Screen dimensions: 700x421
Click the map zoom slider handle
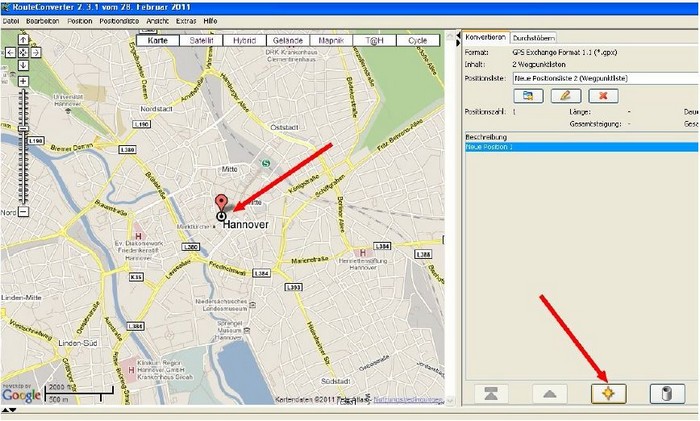pyautogui.click(x=23, y=129)
